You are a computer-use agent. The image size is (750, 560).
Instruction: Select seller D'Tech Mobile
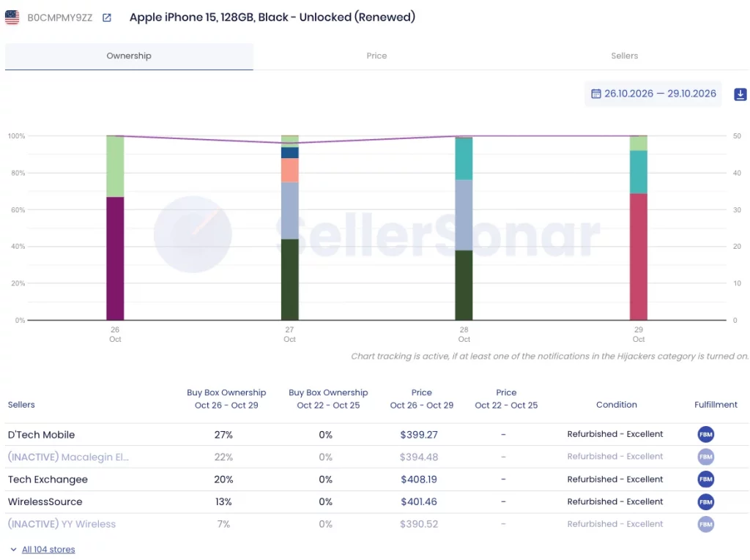[41, 435]
